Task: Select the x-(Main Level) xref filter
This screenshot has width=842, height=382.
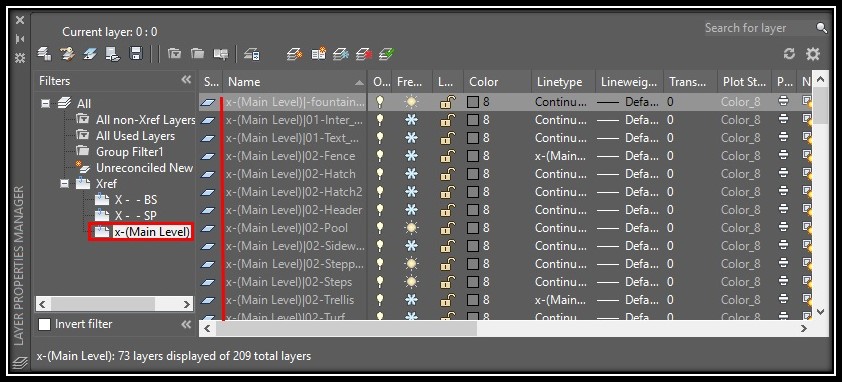Action: (152, 232)
